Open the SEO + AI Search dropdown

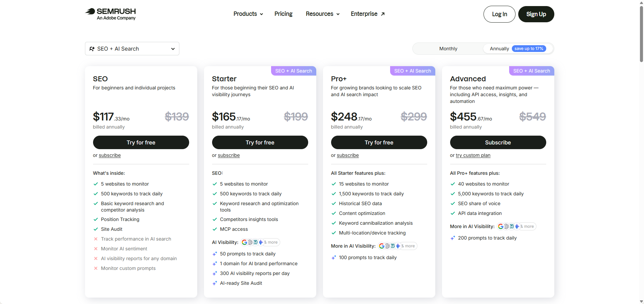click(x=132, y=49)
